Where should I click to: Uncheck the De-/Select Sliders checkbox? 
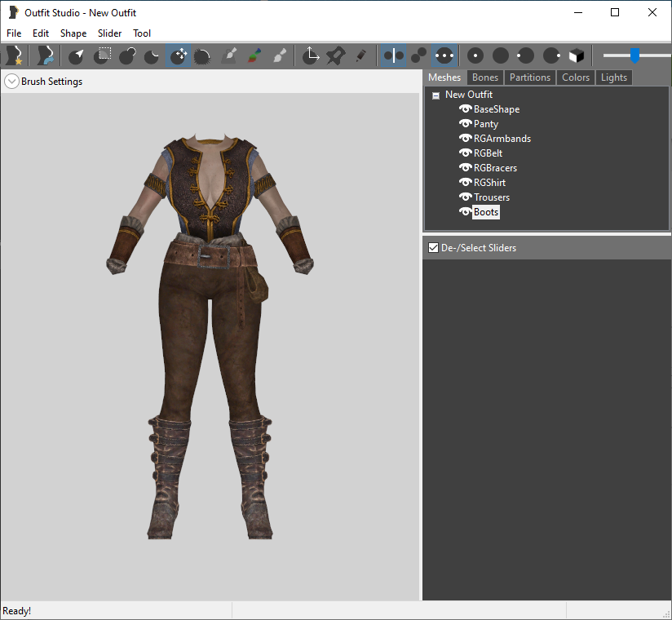point(433,247)
